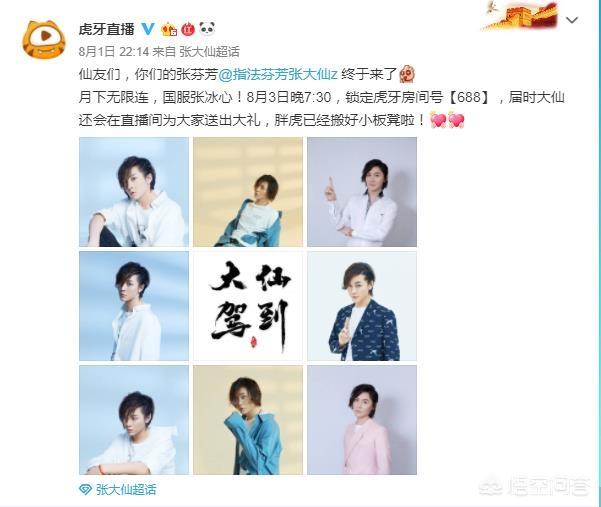601x507 pixels.
Task: Click the panda badge icon
Action: click(x=207, y=29)
